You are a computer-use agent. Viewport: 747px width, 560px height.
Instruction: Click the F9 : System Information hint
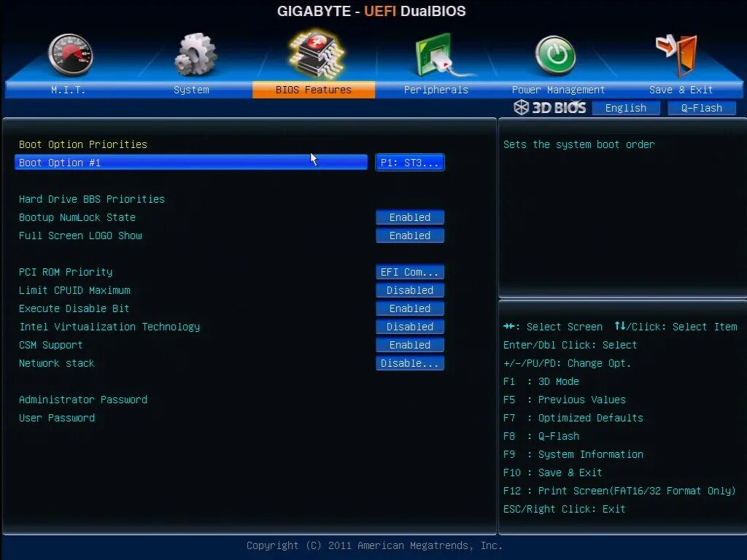point(573,454)
